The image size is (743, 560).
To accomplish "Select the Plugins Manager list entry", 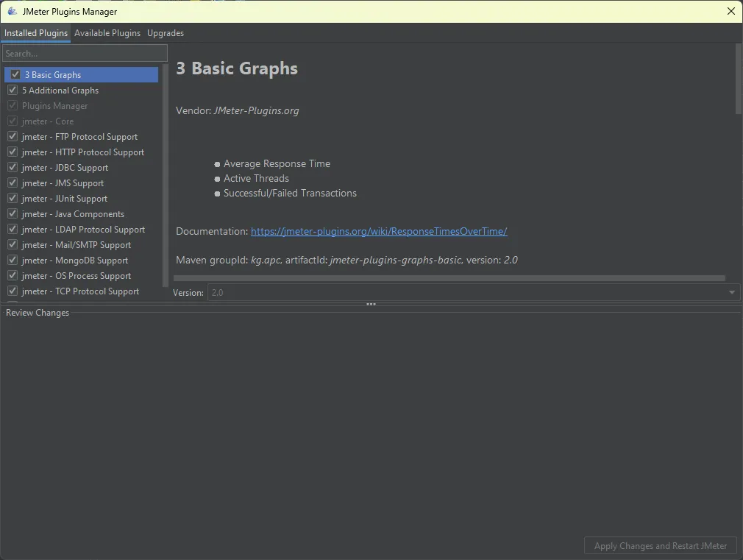I will click(x=82, y=106).
